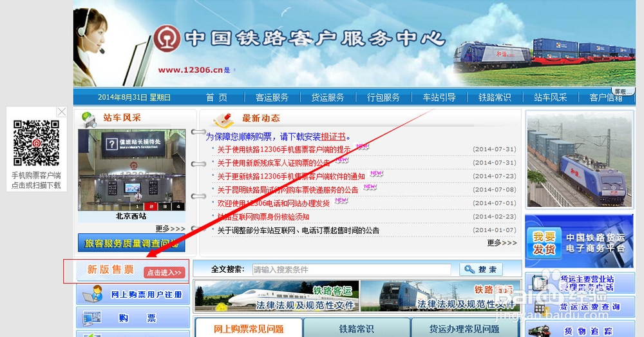Click the magnifier icon in 搜索 button
The image size is (644, 337).
coord(469,269)
